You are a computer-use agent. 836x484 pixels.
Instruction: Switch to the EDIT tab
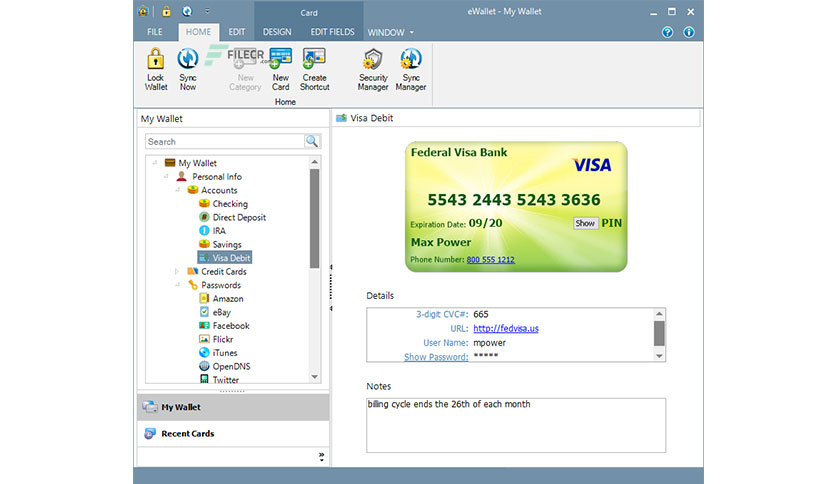pos(237,32)
